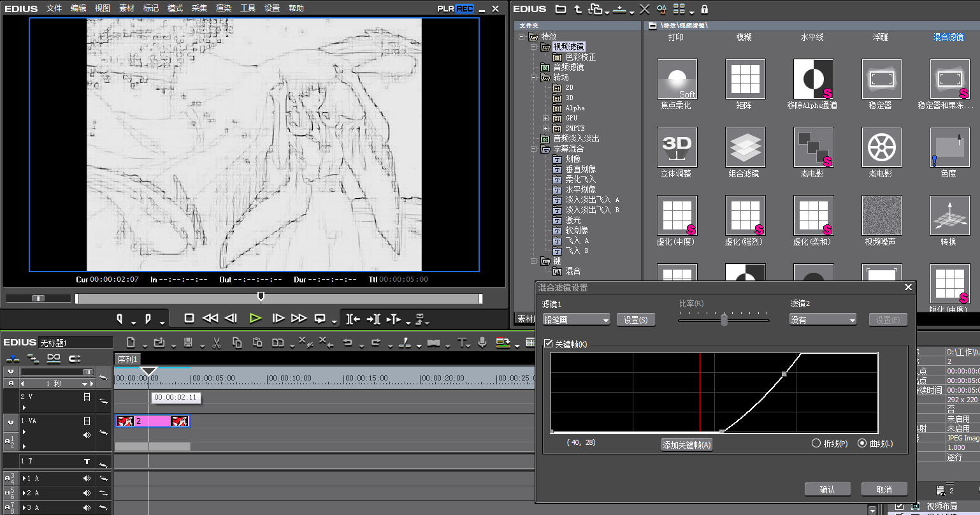Viewport: 980px width, 515px height.
Task: Click the 确认 confirm button
Action: pos(827,490)
